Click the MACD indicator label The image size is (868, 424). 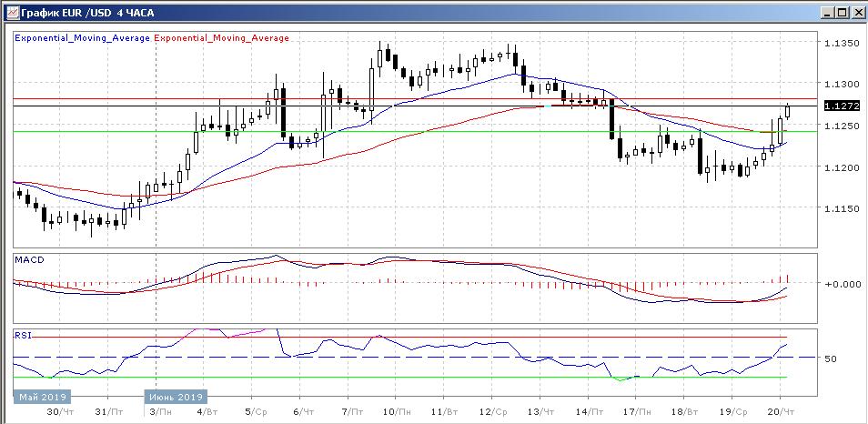point(30,259)
